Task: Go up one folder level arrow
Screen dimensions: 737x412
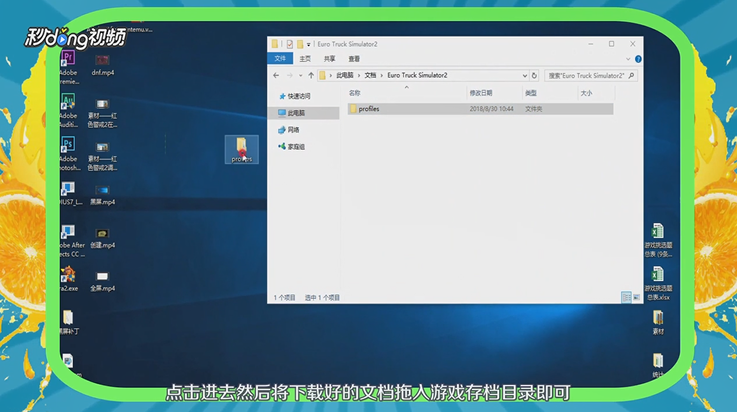Action: 311,76
